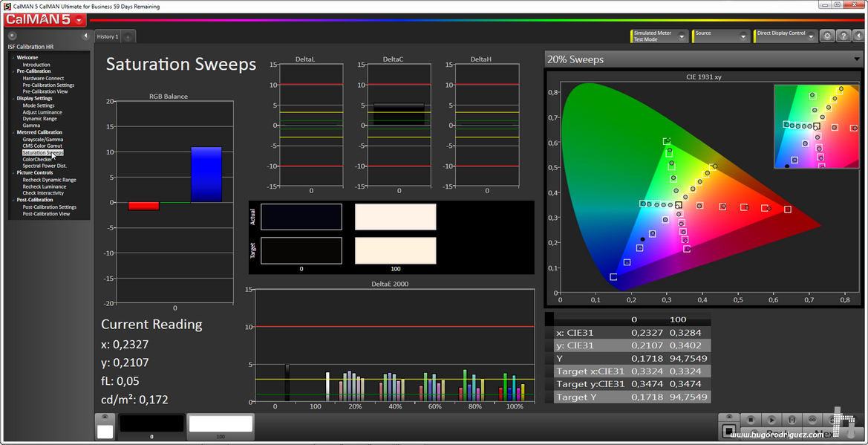
Task: Click the small arrow button above the pattern square
Action: 730,418
